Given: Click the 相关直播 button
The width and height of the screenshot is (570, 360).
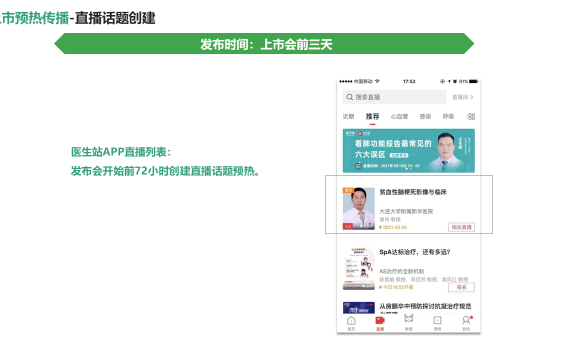Looking at the screenshot, I should [x=461, y=227].
